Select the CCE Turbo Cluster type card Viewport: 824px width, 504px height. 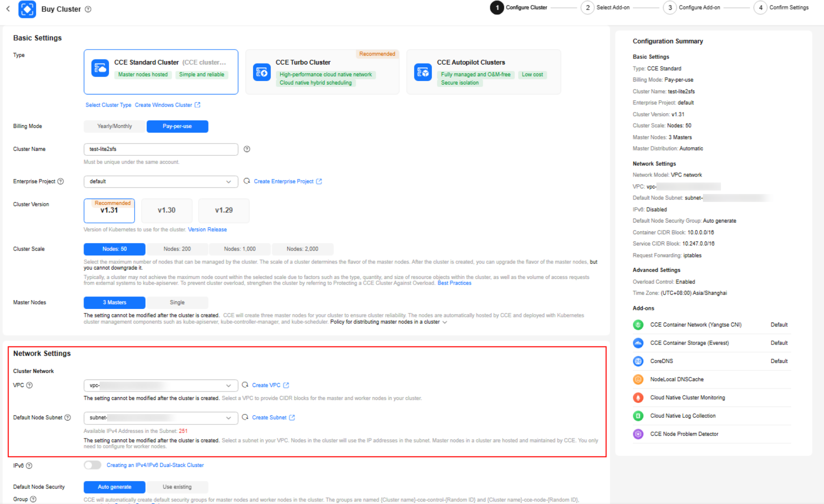322,72
